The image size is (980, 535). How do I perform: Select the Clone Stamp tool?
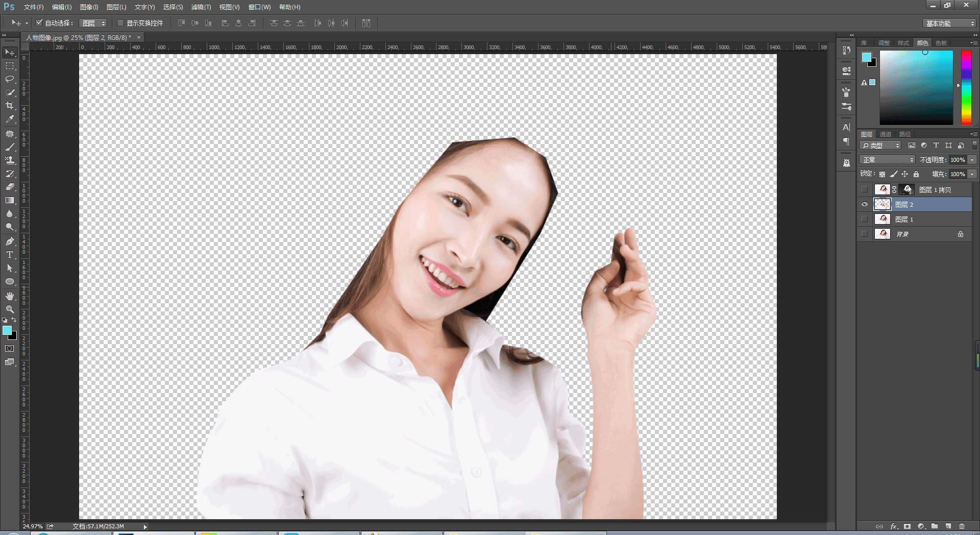[x=10, y=160]
